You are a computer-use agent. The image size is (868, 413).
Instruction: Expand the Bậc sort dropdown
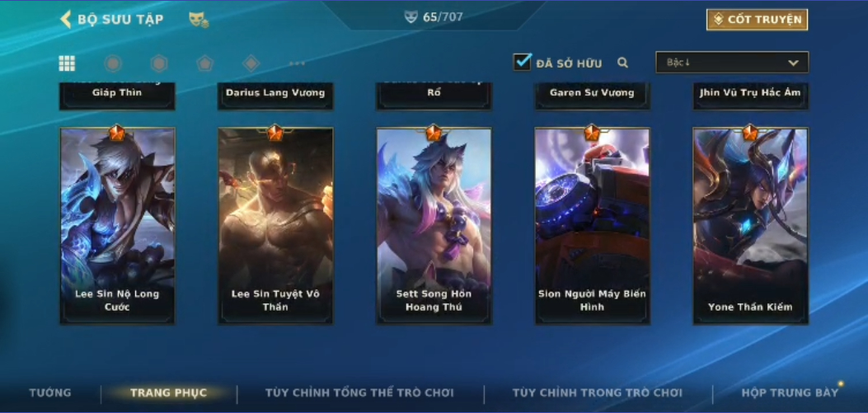coord(732,62)
